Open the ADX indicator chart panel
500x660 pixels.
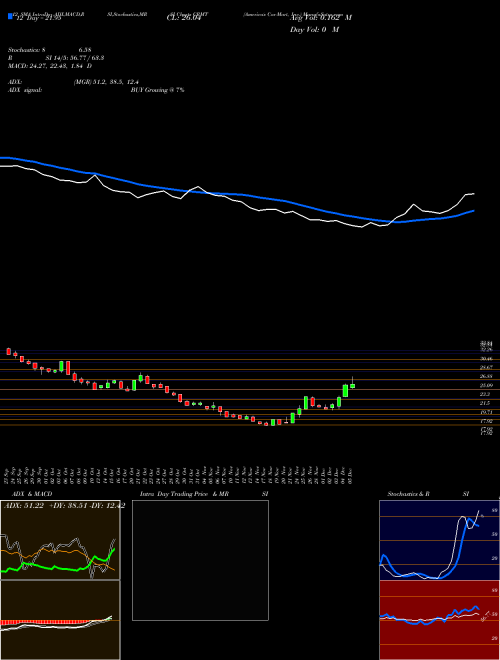(x=60, y=540)
